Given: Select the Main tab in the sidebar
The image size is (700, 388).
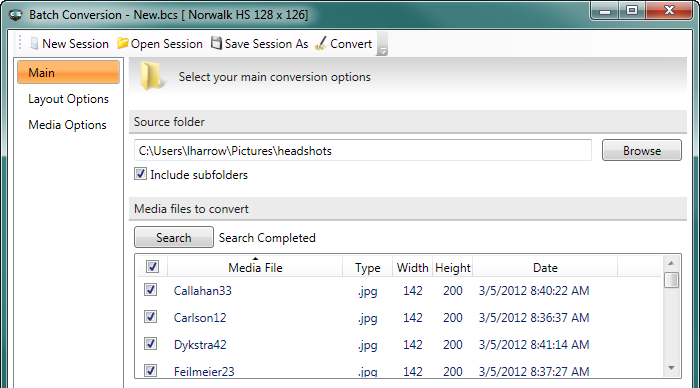Looking at the screenshot, I should coord(68,72).
